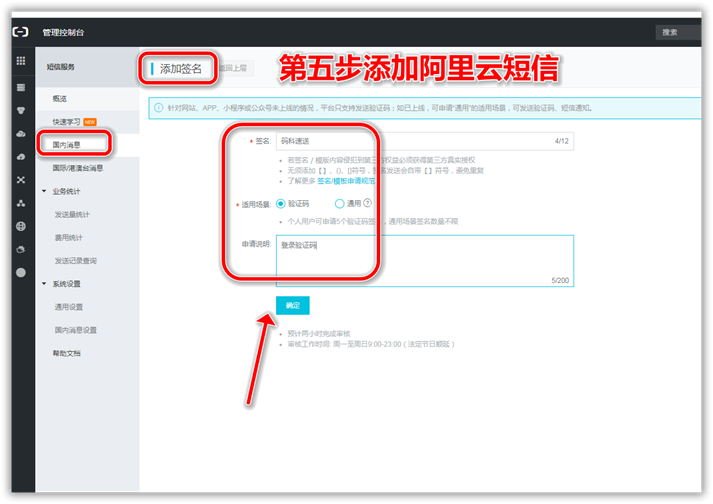Click the 搜索 box in the top bar

point(678,32)
